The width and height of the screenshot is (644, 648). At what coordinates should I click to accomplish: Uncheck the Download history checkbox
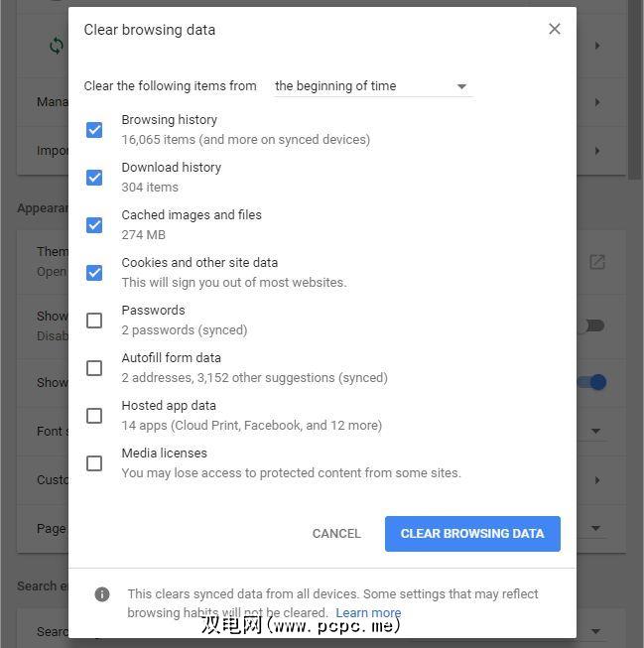[94, 178]
